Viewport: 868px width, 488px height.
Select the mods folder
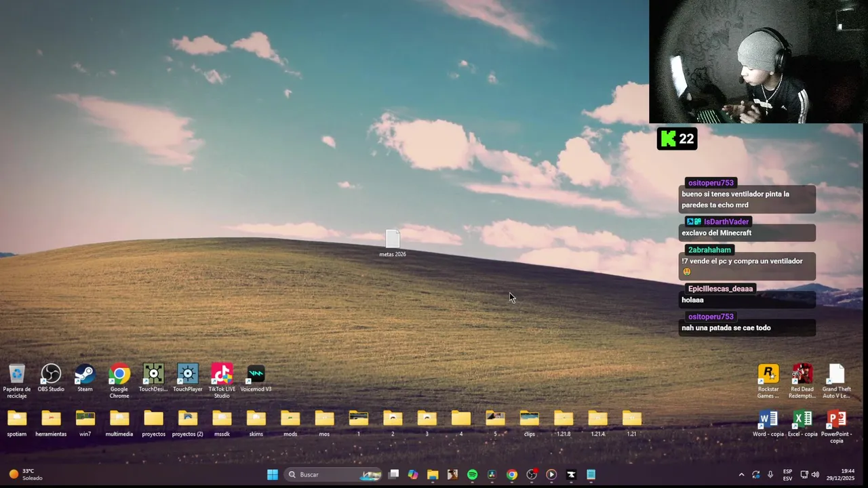290,424
